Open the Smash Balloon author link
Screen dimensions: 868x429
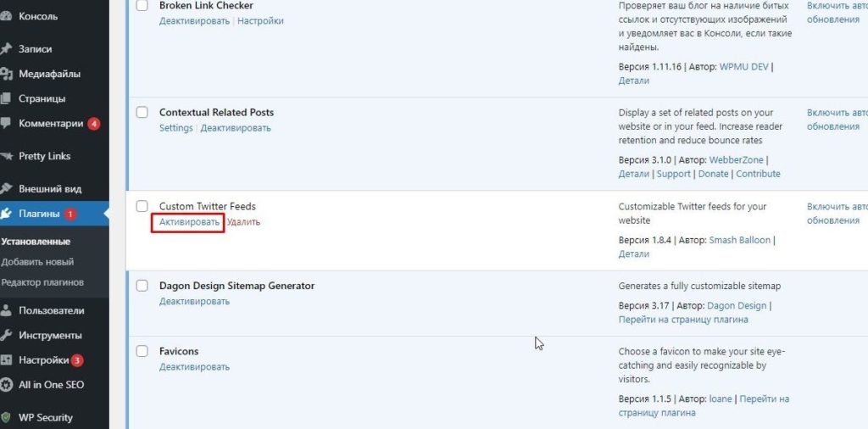pos(740,240)
